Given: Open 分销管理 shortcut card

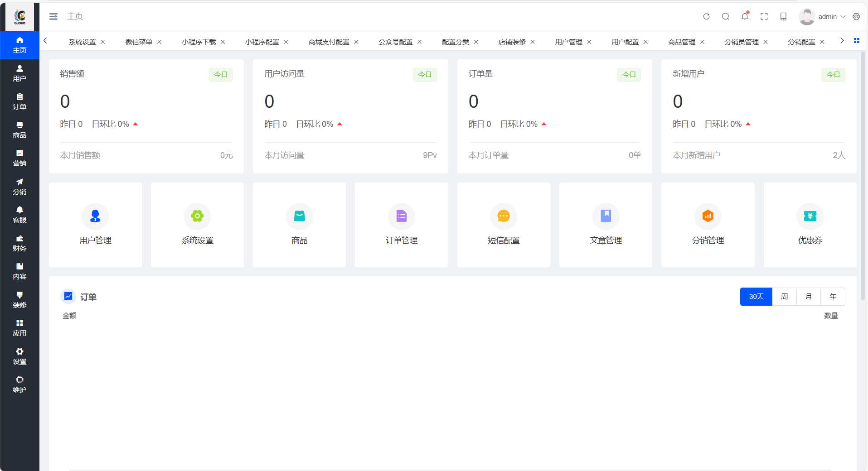Looking at the screenshot, I should point(708,225).
